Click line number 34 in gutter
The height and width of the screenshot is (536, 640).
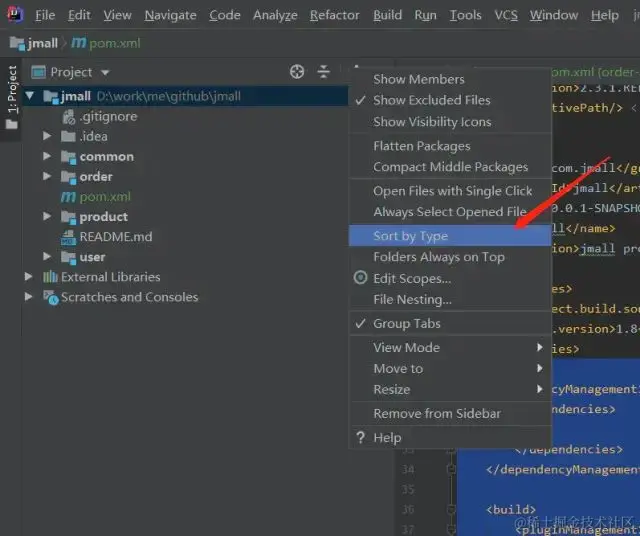(x=408, y=469)
